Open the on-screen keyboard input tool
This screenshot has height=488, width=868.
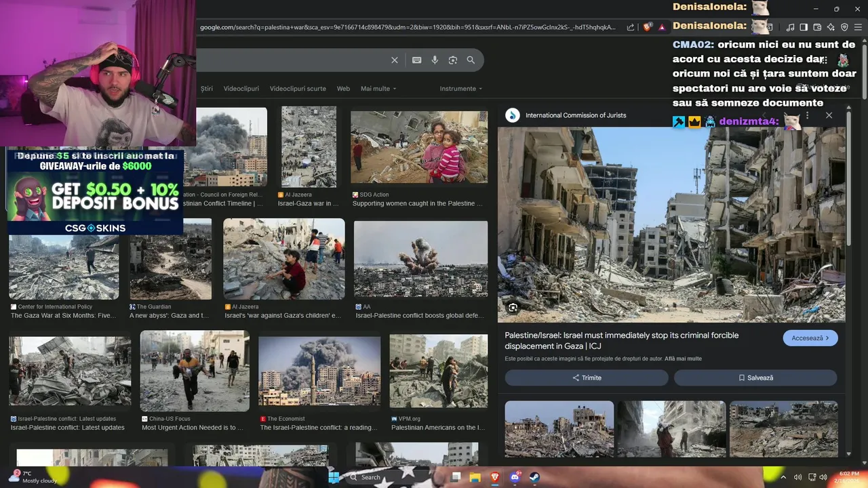point(417,60)
